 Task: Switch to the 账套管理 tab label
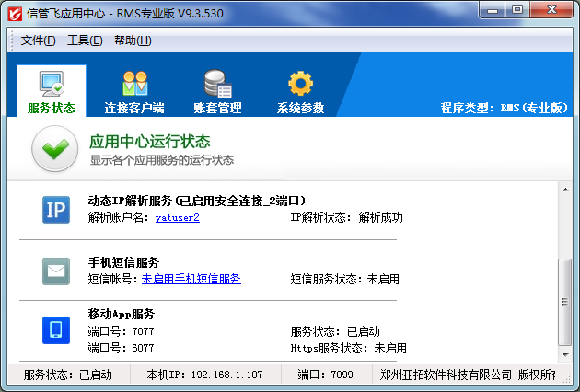coord(217,108)
